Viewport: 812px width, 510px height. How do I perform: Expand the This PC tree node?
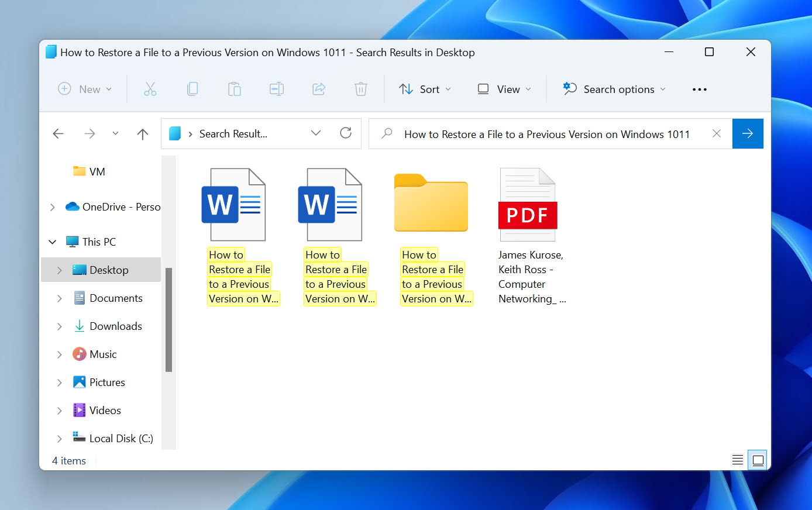pyautogui.click(x=52, y=242)
